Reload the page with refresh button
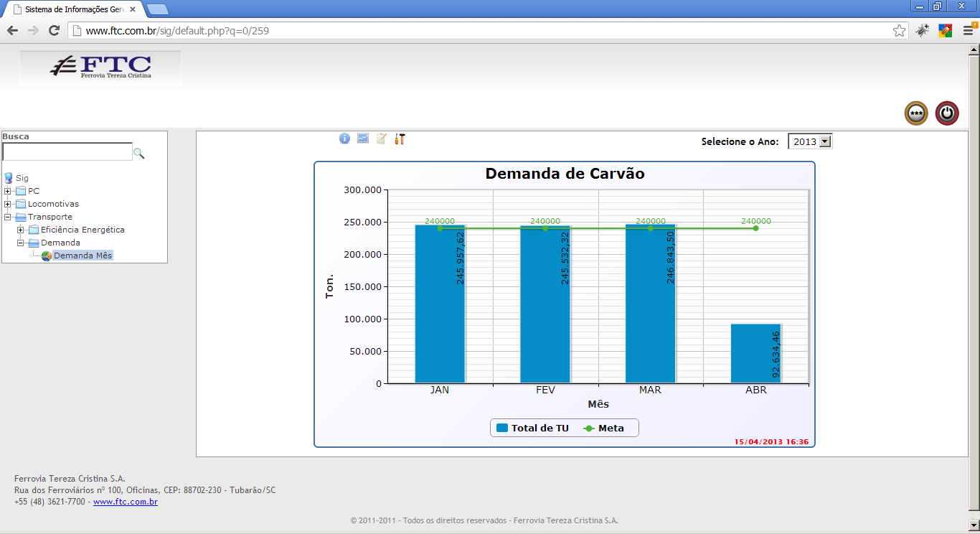The height and width of the screenshot is (534, 980). (54, 31)
